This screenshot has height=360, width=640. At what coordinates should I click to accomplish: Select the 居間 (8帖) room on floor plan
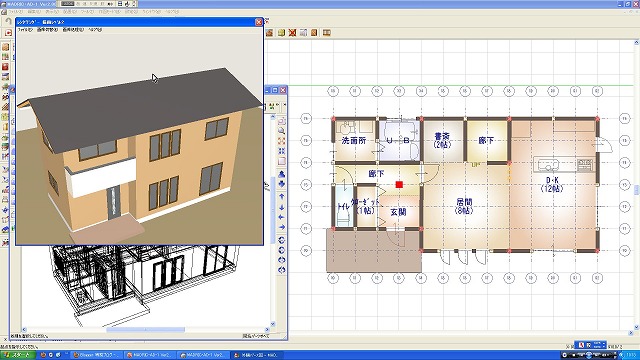pos(464,206)
